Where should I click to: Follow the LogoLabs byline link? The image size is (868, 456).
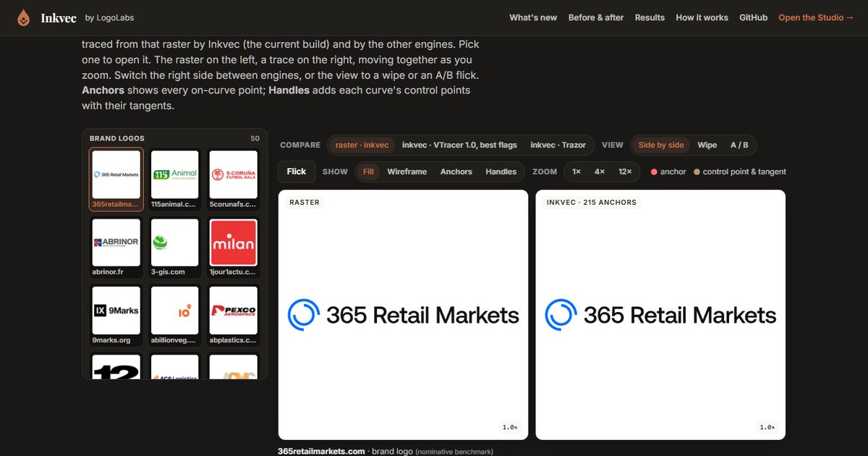pyautogui.click(x=109, y=17)
